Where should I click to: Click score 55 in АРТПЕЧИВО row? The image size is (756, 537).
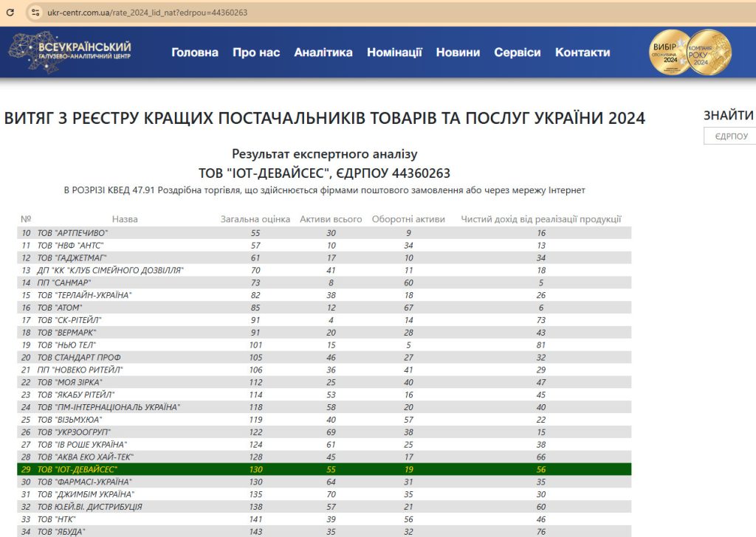(255, 233)
